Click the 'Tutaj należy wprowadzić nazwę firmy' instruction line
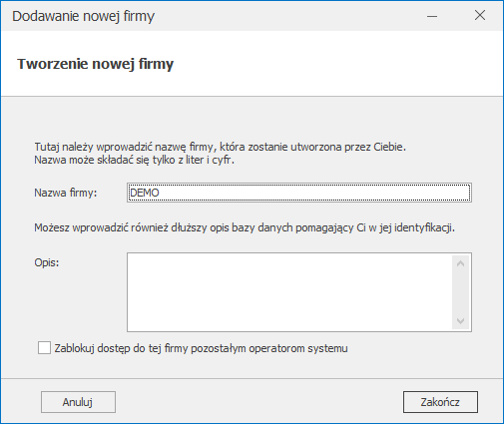The image size is (504, 424). tap(221, 147)
